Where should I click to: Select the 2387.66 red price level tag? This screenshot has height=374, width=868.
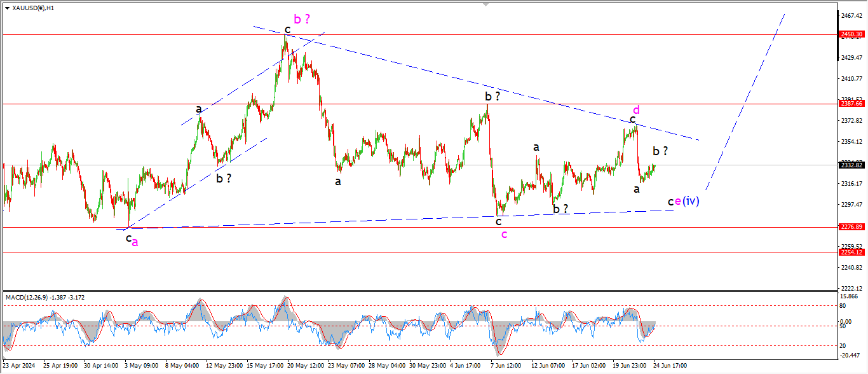coord(851,103)
